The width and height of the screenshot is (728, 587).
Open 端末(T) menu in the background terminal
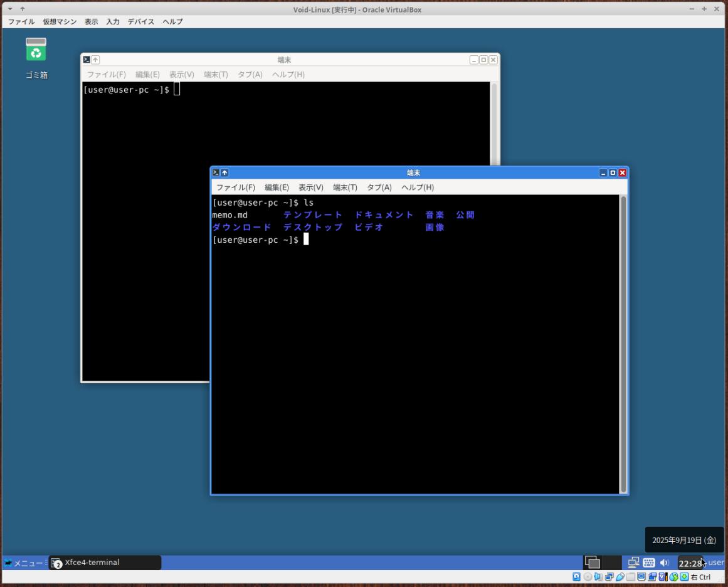click(x=216, y=74)
